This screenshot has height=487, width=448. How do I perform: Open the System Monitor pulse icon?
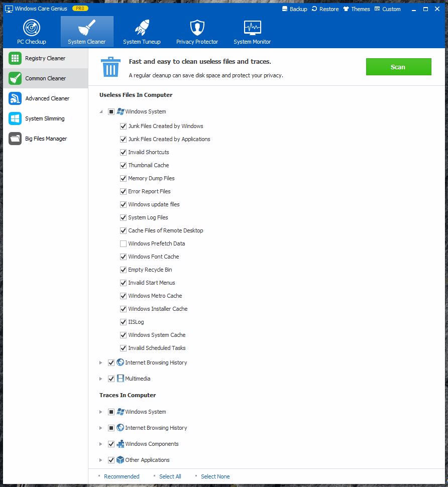(252, 27)
